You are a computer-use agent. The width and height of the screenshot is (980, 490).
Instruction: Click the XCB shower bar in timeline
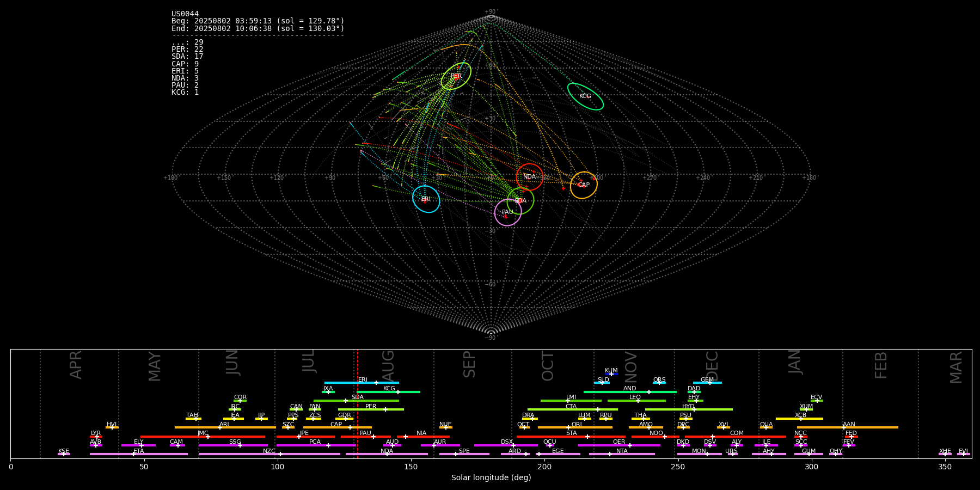799,419
